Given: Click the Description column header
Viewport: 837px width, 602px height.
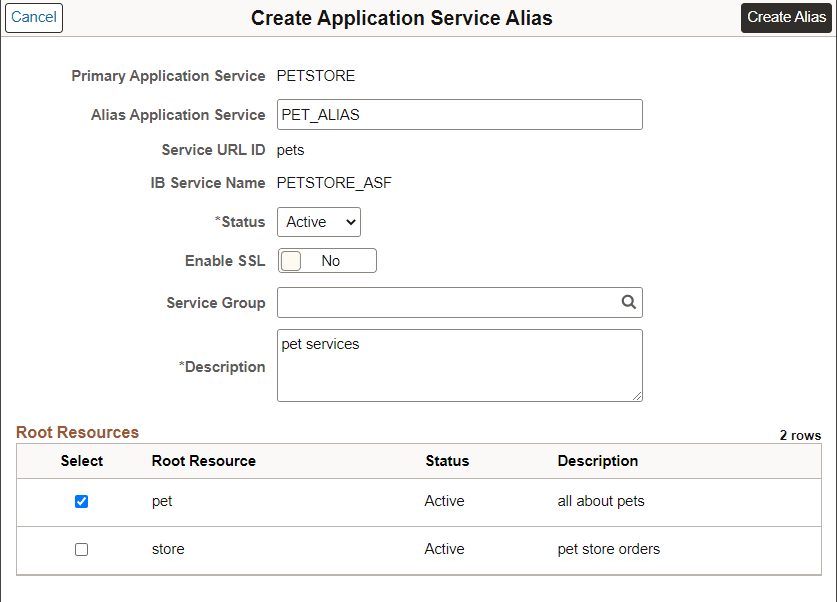Looking at the screenshot, I should pyautogui.click(x=597, y=461).
